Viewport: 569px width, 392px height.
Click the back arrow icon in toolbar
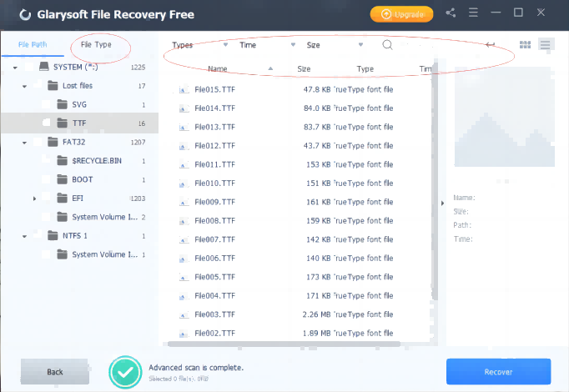pyautogui.click(x=491, y=44)
